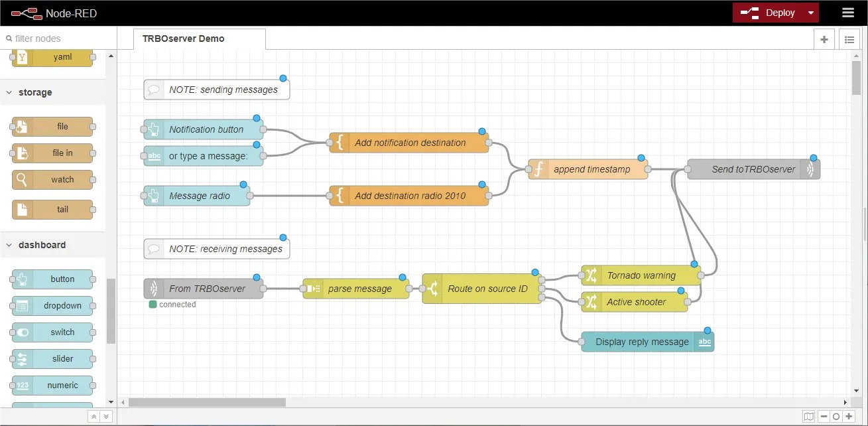Image resolution: width=868 pixels, height=426 pixels.
Task: Select the Display reply message node
Action: tap(648, 342)
